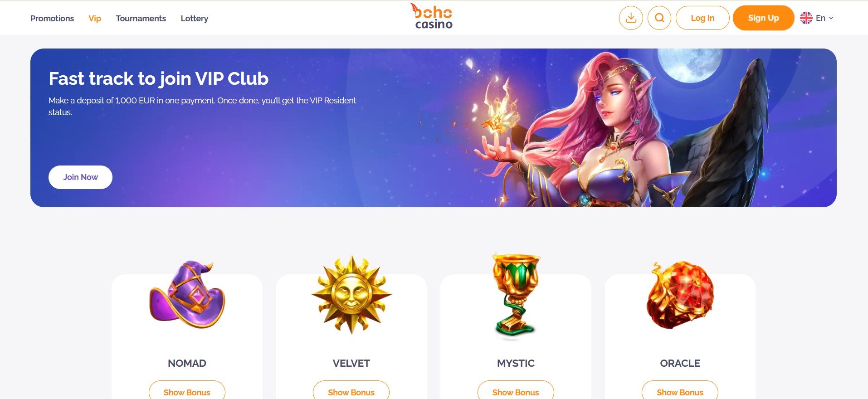Click the Oracle red gem icon
Viewport: 868px width, 399px height.
coord(680,295)
